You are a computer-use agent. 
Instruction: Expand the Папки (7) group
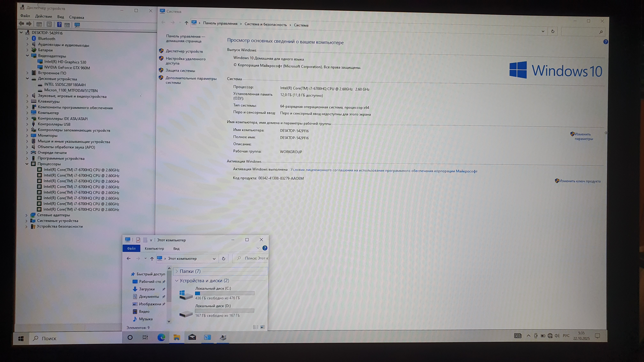[177, 271]
